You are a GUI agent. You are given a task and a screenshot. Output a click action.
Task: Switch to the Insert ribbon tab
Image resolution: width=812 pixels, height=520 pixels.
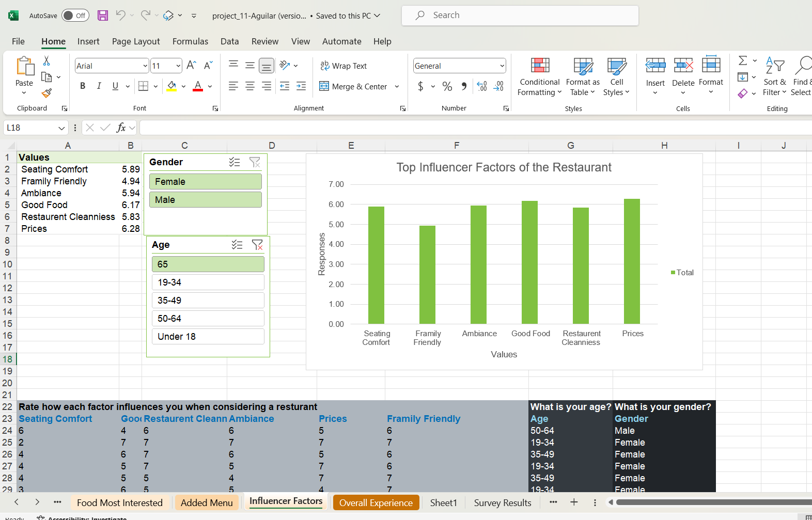coord(88,41)
